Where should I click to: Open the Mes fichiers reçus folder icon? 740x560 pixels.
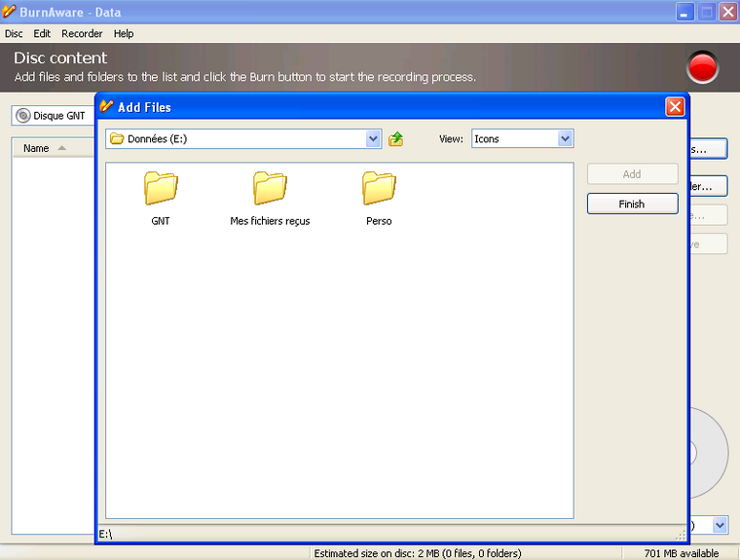270,188
